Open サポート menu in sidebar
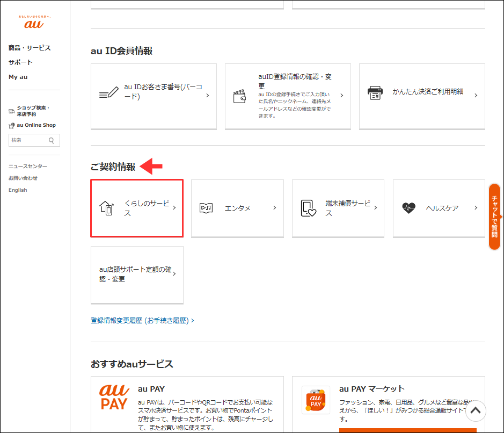504x433 pixels. 20,62
